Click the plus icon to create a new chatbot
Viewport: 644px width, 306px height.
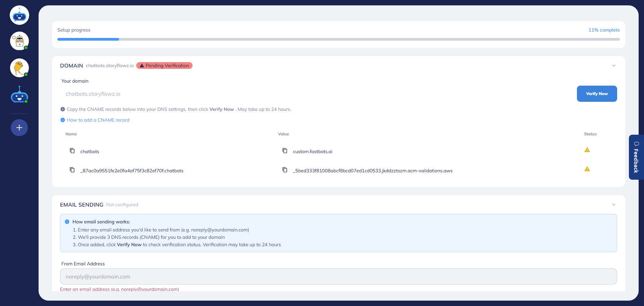point(19,128)
